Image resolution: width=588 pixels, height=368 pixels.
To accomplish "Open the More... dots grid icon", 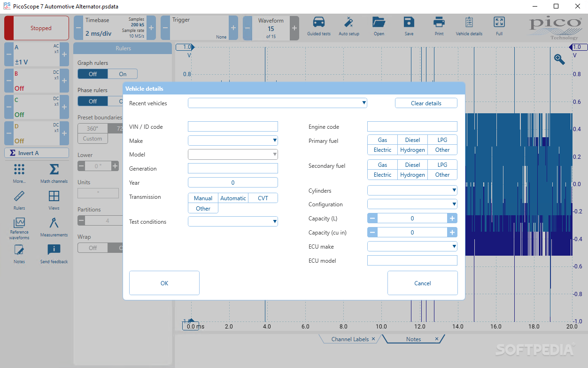I will 19,170.
